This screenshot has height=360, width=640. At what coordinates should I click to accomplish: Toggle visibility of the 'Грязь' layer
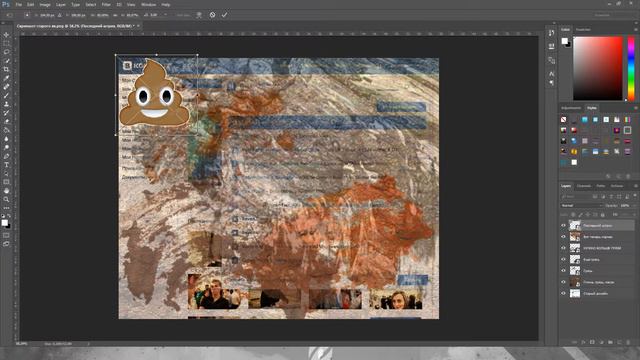(x=564, y=271)
